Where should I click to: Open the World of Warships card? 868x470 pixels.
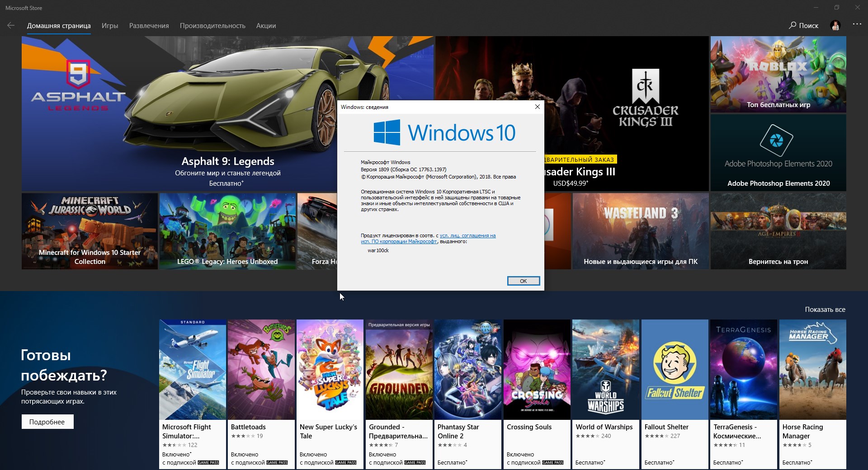[x=606, y=394]
